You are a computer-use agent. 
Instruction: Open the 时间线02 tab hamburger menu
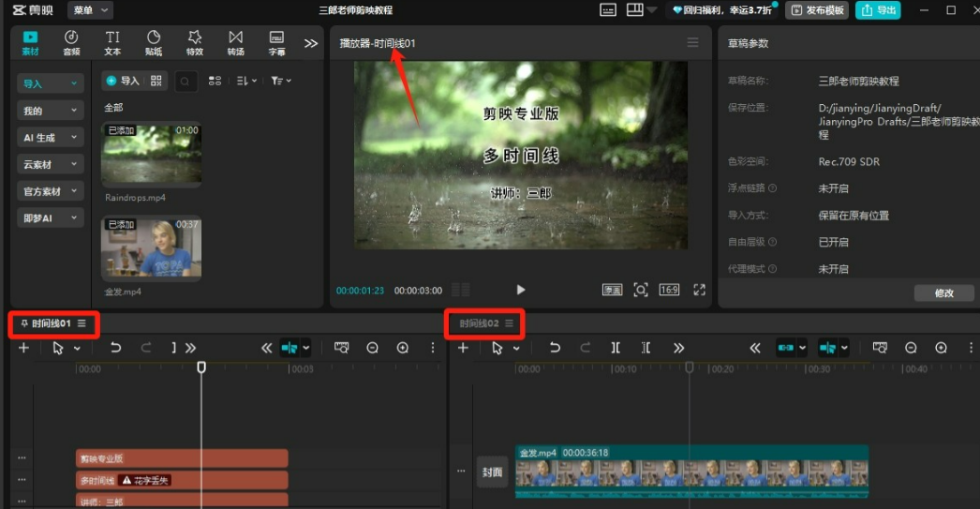pyautogui.click(x=510, y=323)
